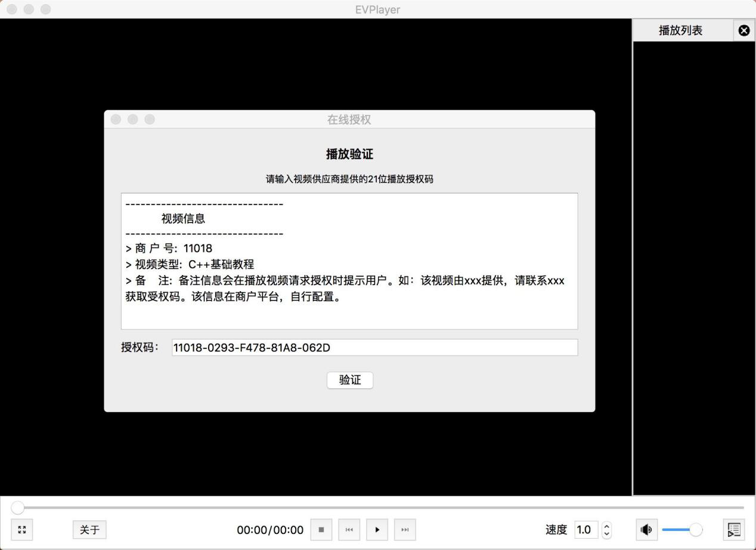Viewport: 756px width, 550px height.
Task: Click the 验证 verify button
Action: coord(350,380)
